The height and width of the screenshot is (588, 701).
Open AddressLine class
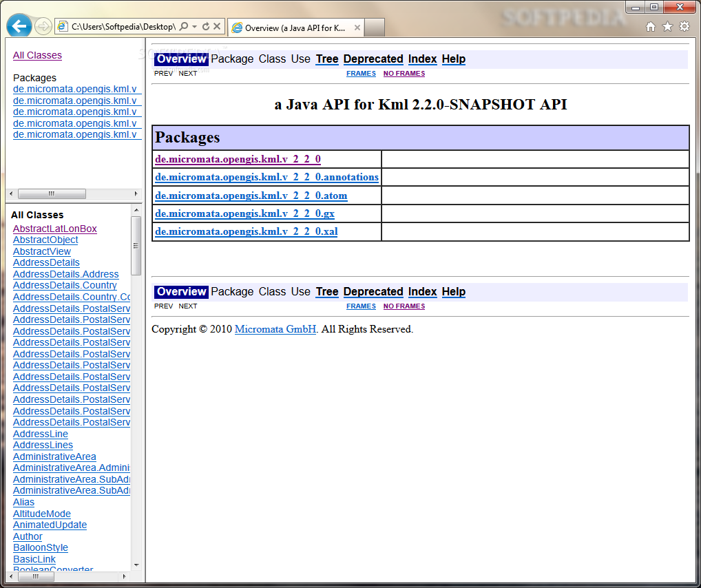pyautogui.click(x=41, y=434)
